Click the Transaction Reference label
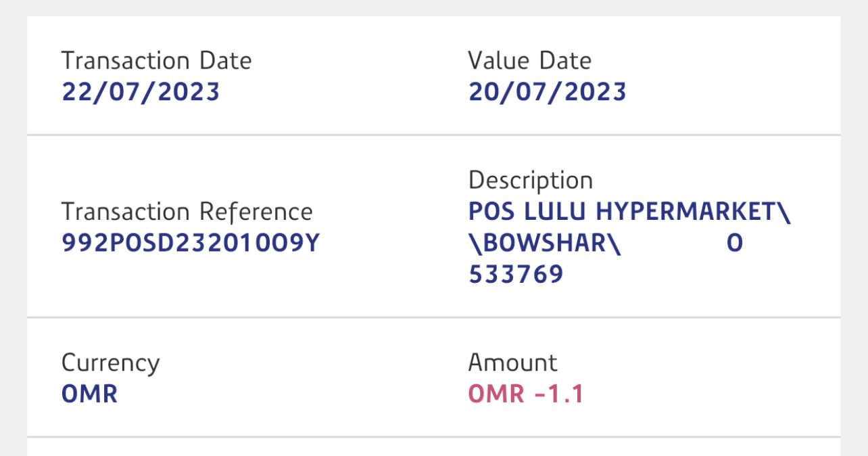The height and width of the screenshot is (456, 868). [x=187, y=212]
